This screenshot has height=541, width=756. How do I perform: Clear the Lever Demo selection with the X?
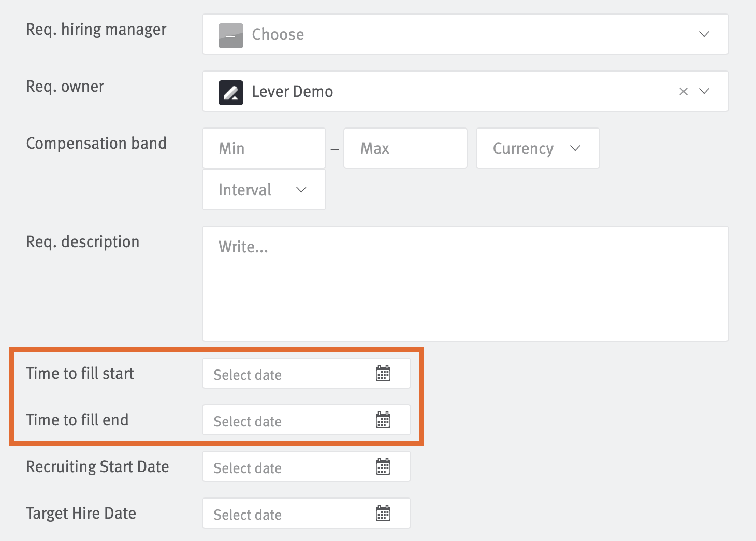coord(683,91)
